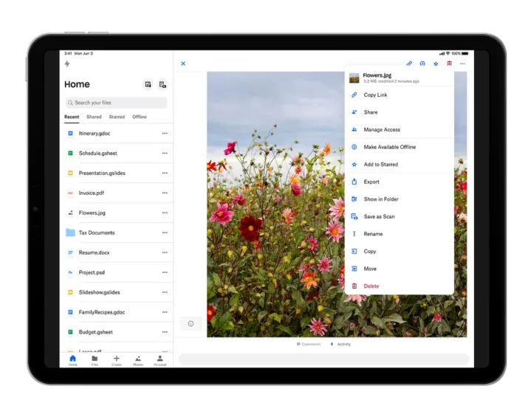Switch to the Shared tab

point(94,117)
